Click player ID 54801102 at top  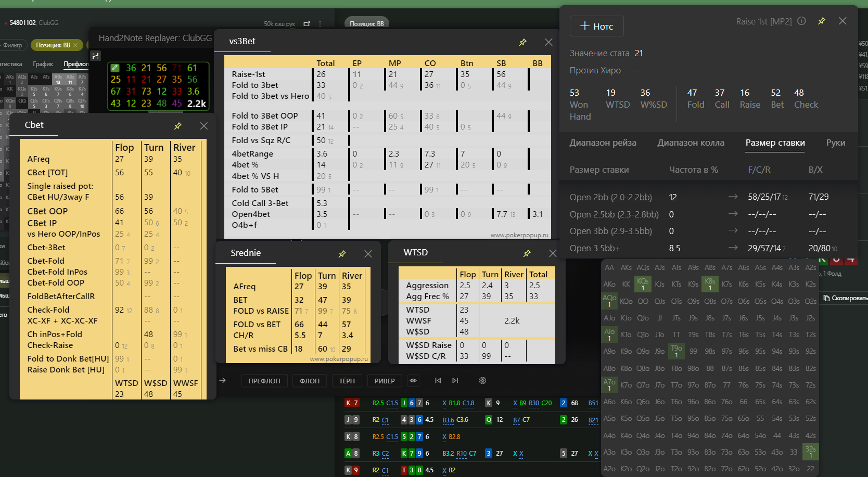(x=22, y=23)
